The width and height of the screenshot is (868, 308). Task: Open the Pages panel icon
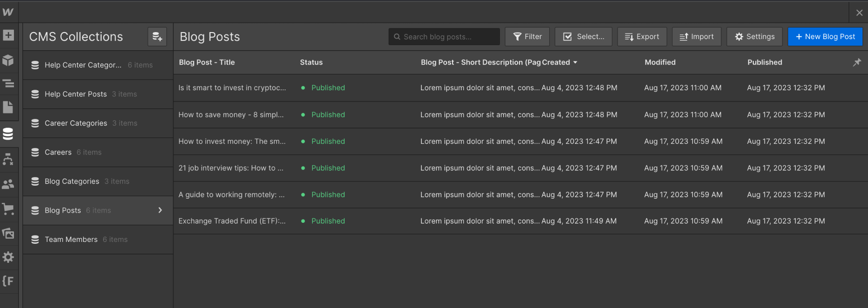pyautogui.click(x=8, y=107)
